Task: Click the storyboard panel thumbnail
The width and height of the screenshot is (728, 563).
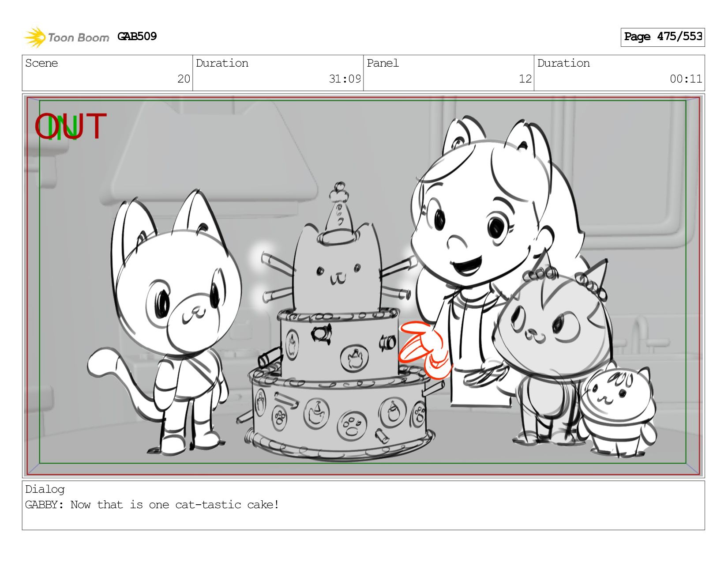Action: coord(363,286)
